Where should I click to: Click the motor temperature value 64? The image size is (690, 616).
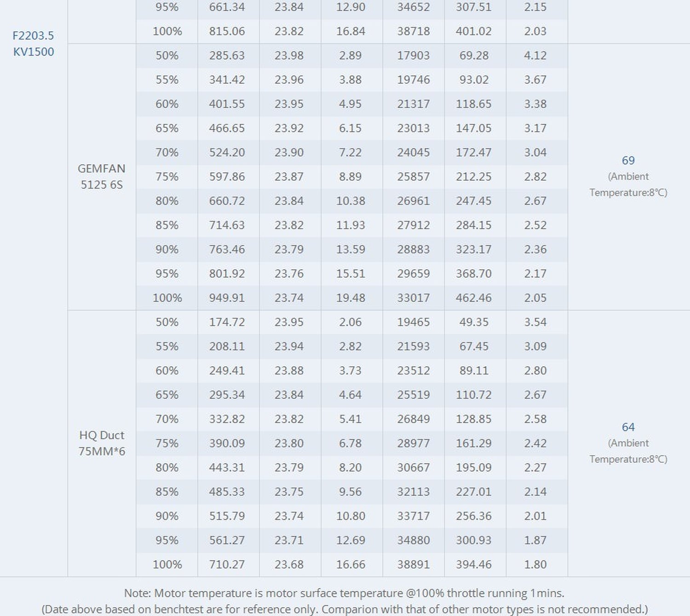tap(628, 427)
